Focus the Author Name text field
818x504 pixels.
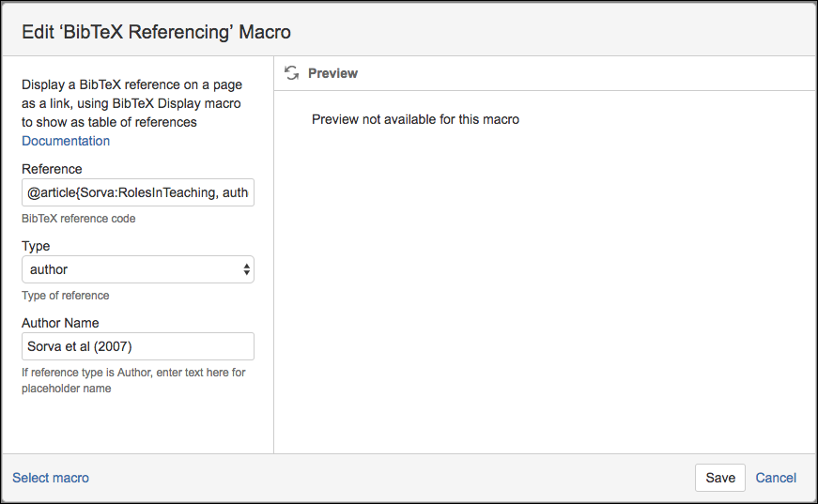pos(138,346)
